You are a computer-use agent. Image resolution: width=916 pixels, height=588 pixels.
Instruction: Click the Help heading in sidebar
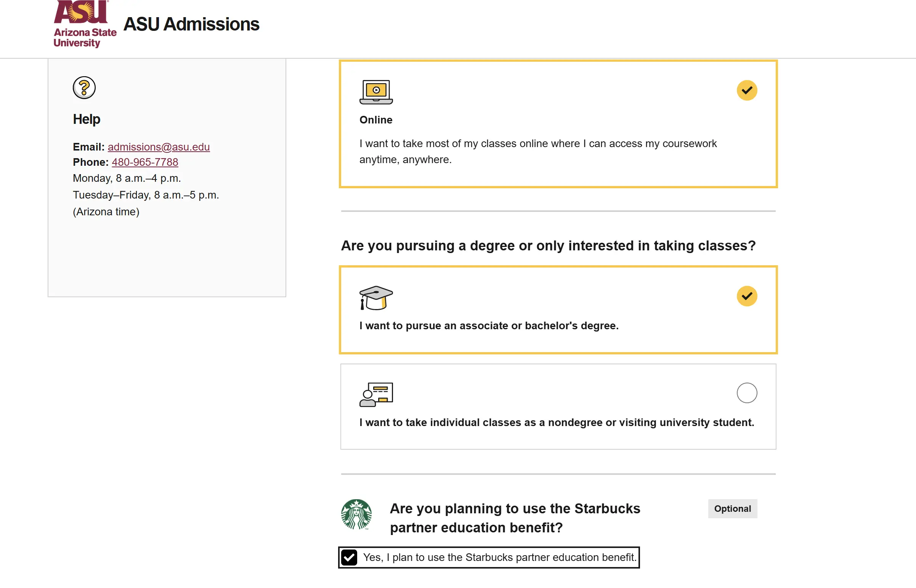coord(86,119)
